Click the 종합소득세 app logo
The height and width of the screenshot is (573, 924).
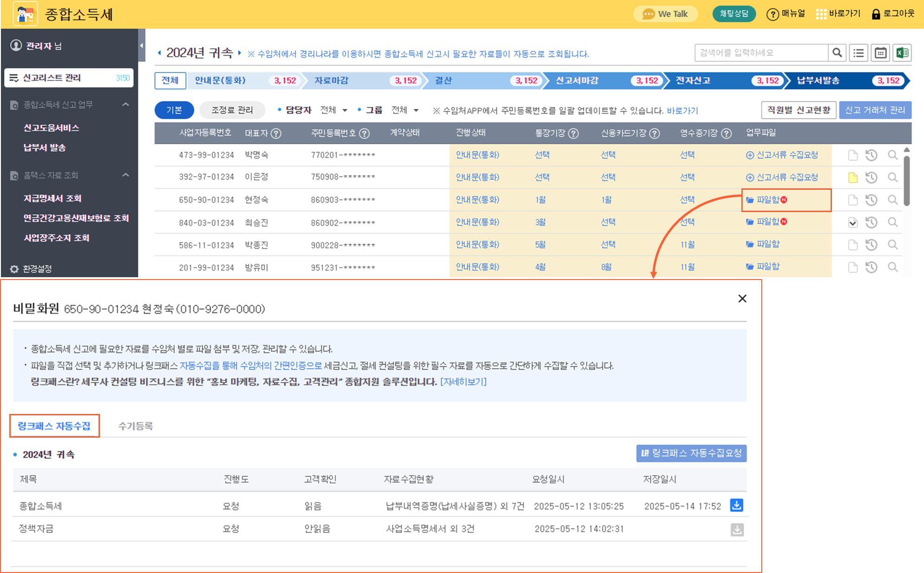pos(25,14)
